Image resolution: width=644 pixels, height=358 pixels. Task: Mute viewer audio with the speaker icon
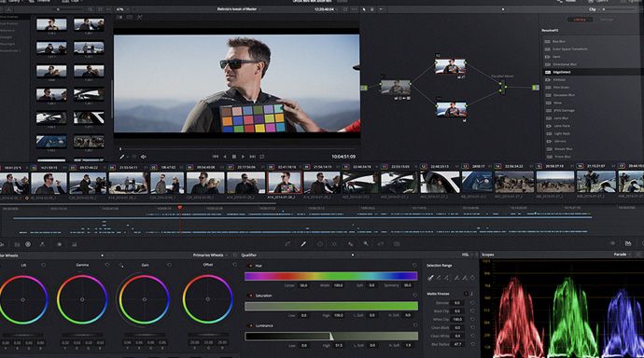144,157
